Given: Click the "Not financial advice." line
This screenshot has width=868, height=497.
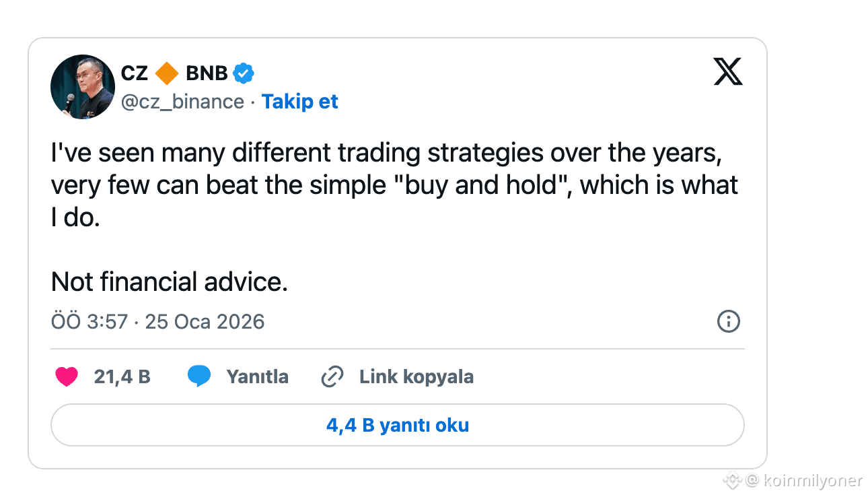Looking at the screenshot, I should click(x=169, y=281).
